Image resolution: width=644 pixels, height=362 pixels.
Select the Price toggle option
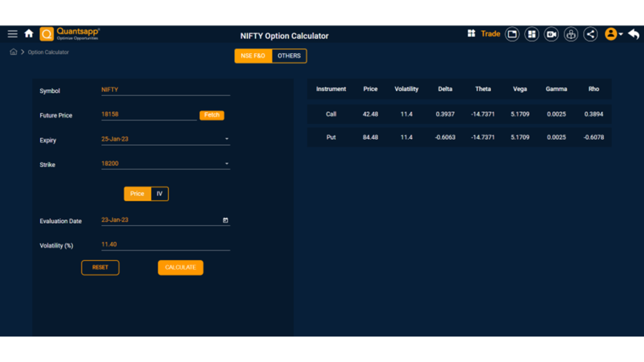coord(137,193)
